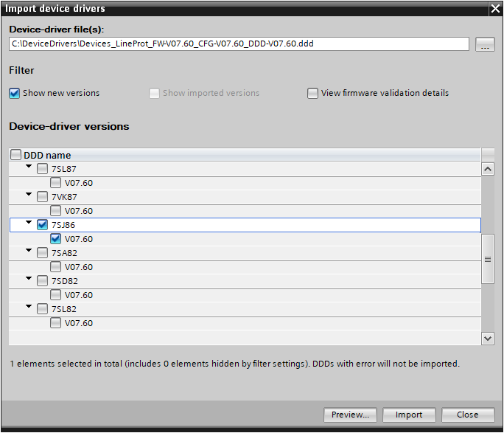Collapse the 7SJ86 tree node
The image size is (504, 433).
[x=29, y=222]
